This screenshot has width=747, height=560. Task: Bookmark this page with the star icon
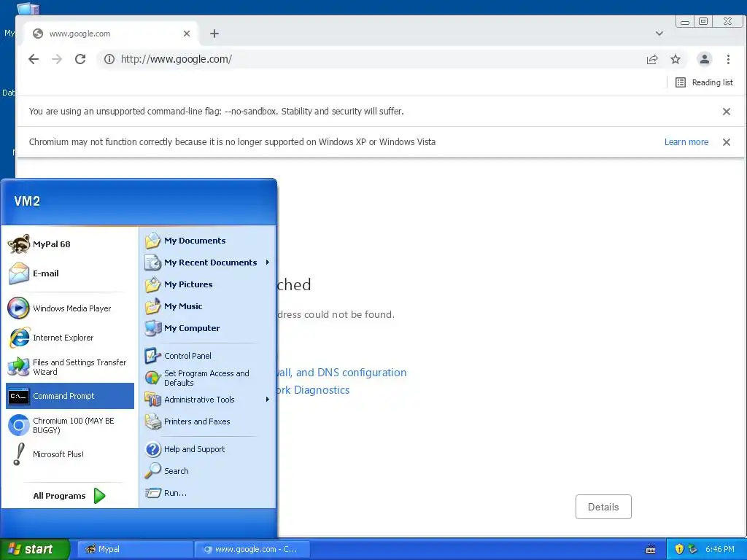point(675,59)
